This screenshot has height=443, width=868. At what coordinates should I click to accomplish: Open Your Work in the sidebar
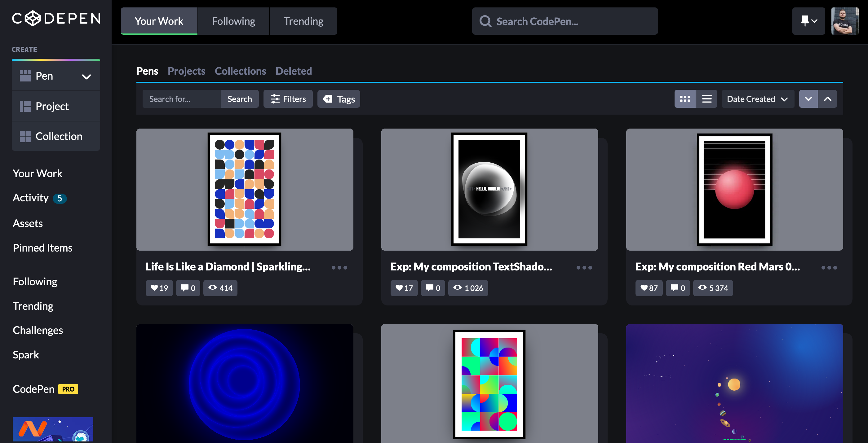[38, 173]
